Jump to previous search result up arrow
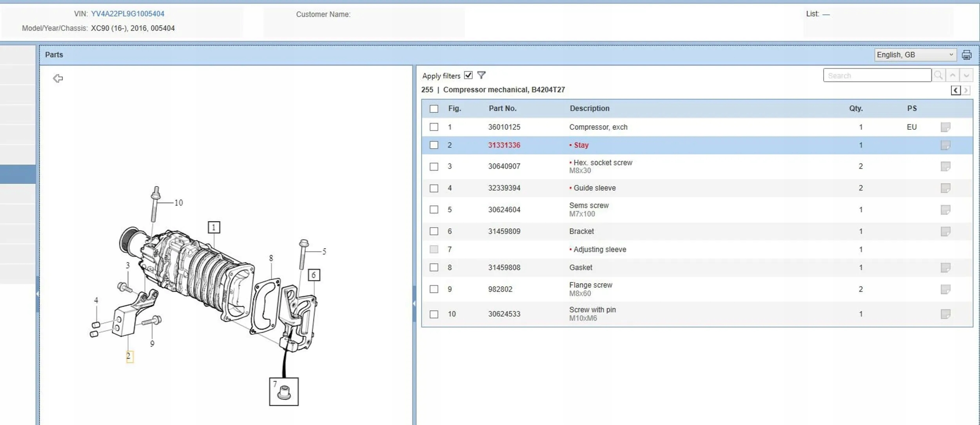 [953, 75]
